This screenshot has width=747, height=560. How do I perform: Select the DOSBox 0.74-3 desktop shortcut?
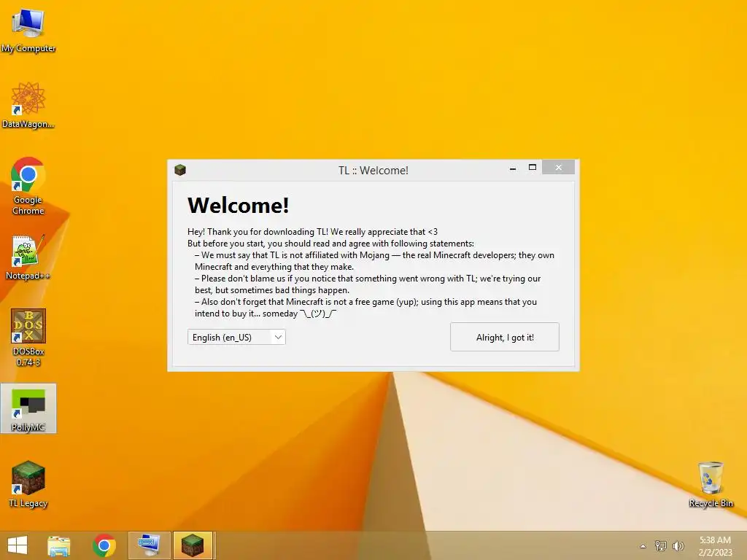click(28, 338)
